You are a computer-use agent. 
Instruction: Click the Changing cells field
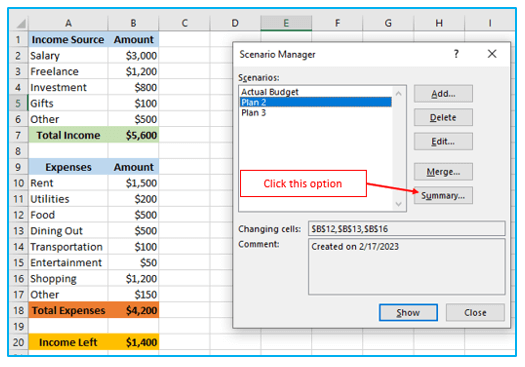pyautogui.click(x=406, y=229)
